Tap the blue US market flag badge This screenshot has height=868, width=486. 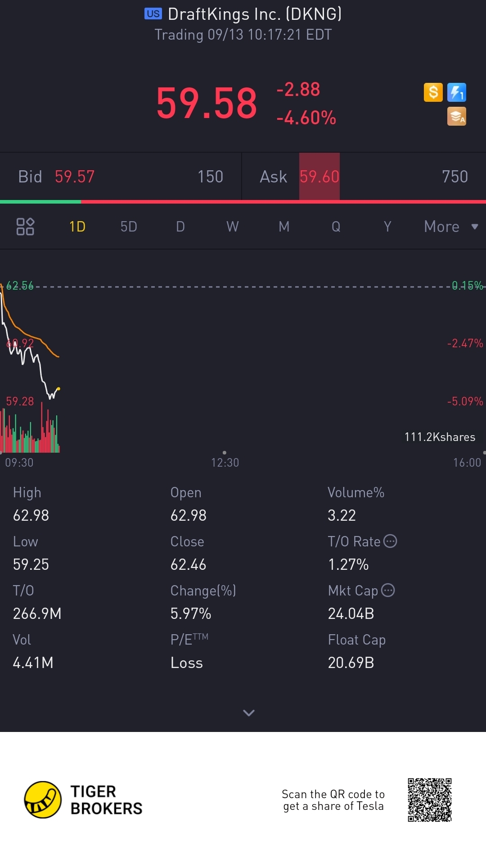(x=153, y=14)
